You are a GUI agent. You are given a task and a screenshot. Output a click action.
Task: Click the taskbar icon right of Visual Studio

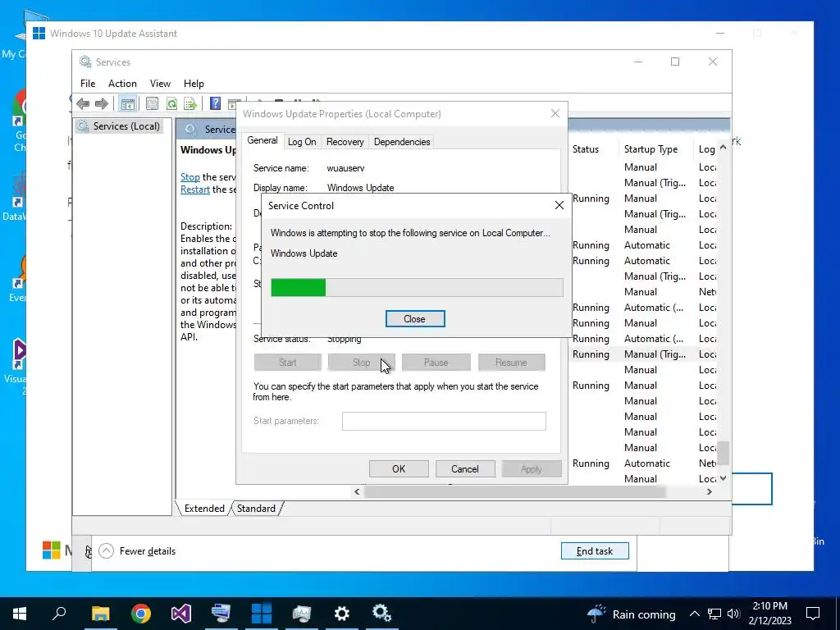[x=221, y=614]
